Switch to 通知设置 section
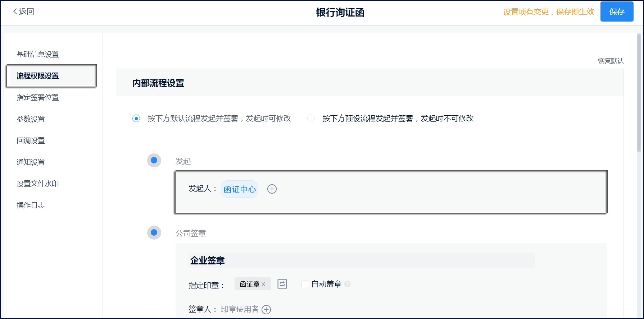644x319 pixels. coord(31,162)
